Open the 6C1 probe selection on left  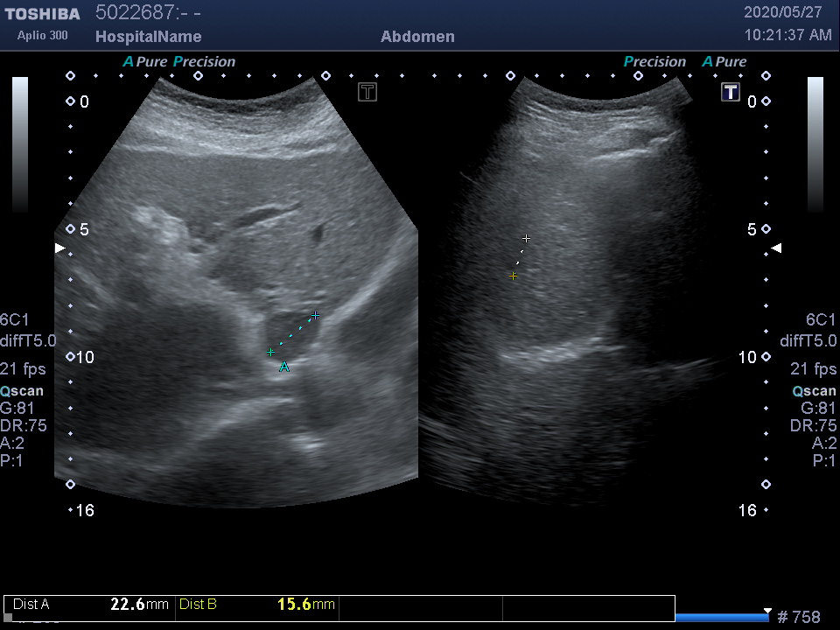[x=15, y=319]
